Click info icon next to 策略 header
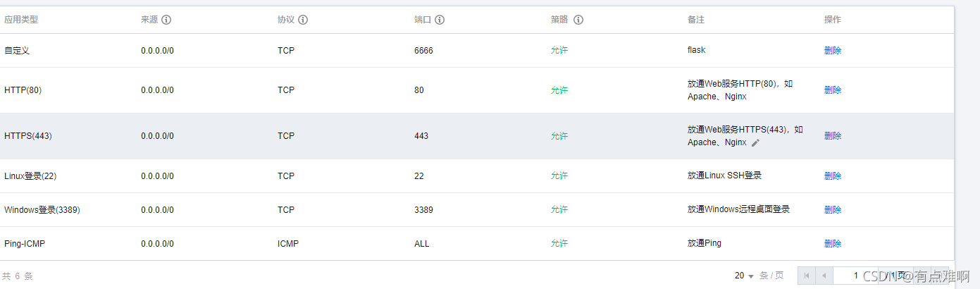The width and height of the screenshot is (980, 289). [x=578, y=20]
